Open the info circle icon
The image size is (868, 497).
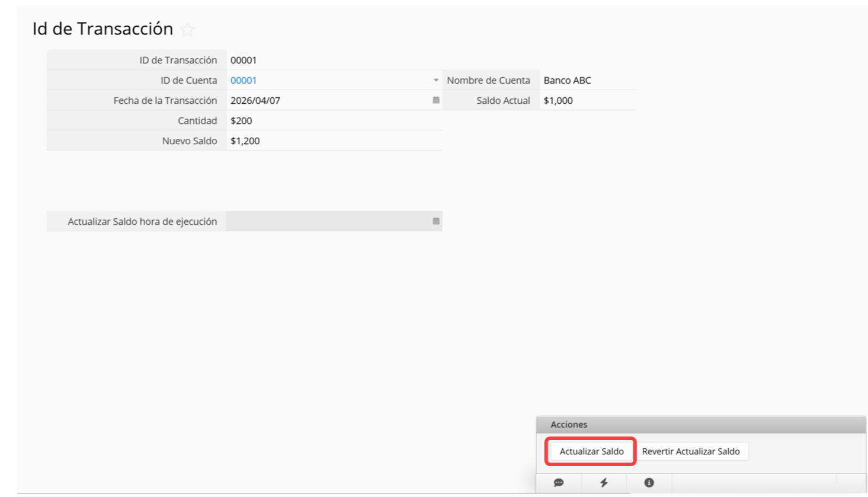(649, 483)
